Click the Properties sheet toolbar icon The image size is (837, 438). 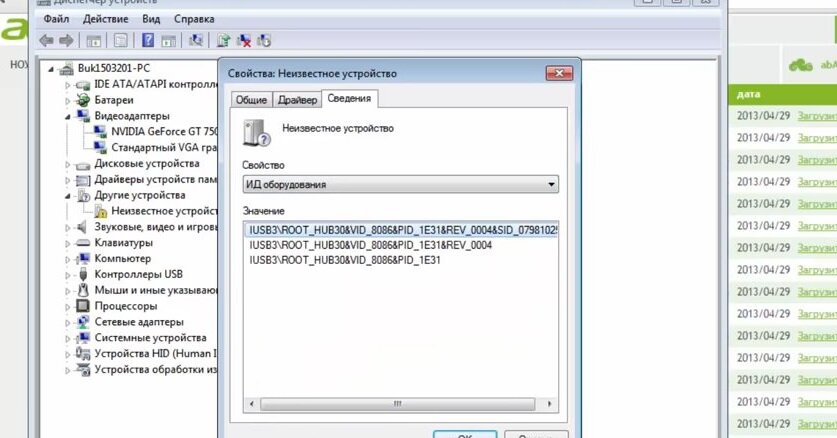click(121, 41)
